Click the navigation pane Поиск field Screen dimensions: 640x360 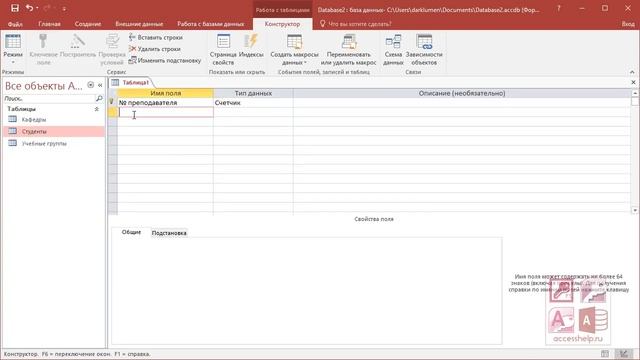(x=49, y=98)
